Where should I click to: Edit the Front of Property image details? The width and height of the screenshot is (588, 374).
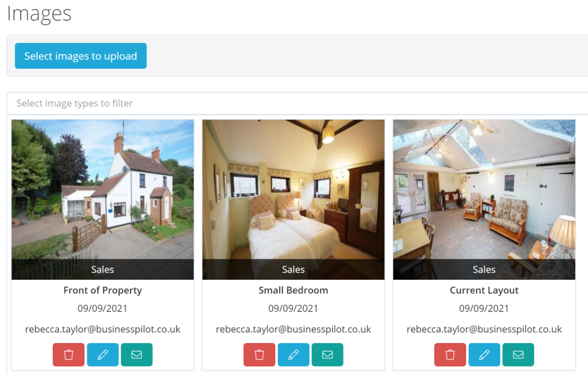point(103,354)
